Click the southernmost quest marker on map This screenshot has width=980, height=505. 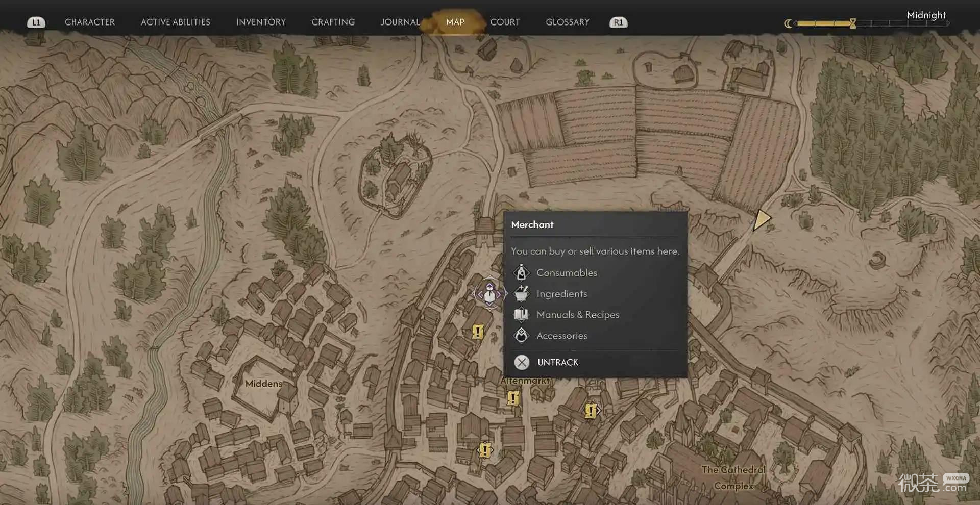click(485, 450)
